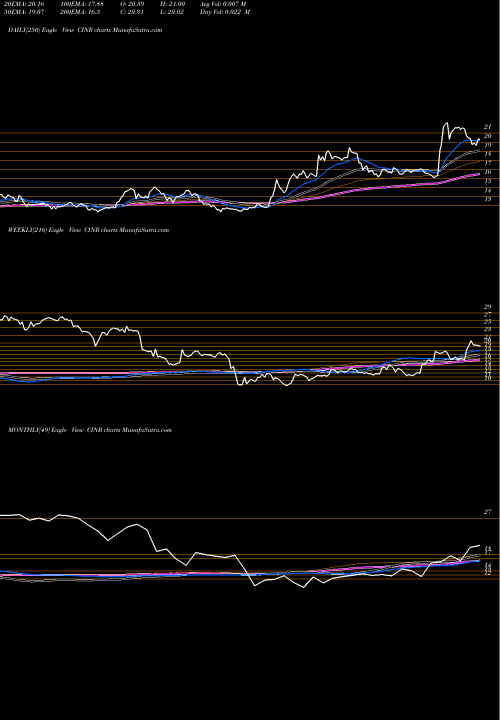The height and width of the screenshot is (720, 500).
Task: Click the 20EMA value in header
Action: tap(23, 4)
